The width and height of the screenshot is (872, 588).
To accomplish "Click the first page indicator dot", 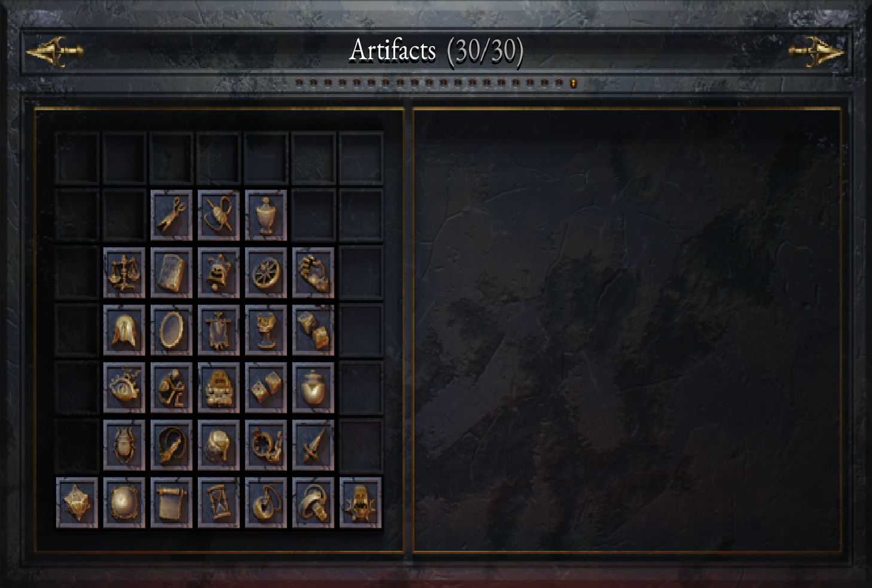I will pos(299,83).
